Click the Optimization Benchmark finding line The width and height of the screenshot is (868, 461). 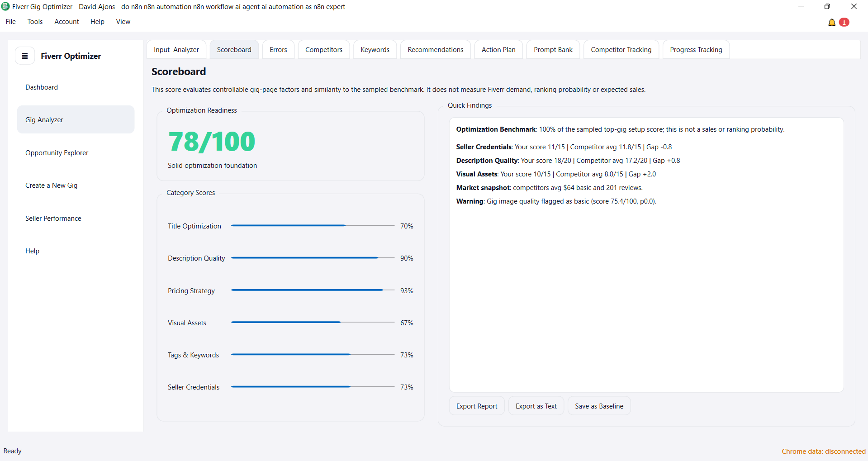620,129
